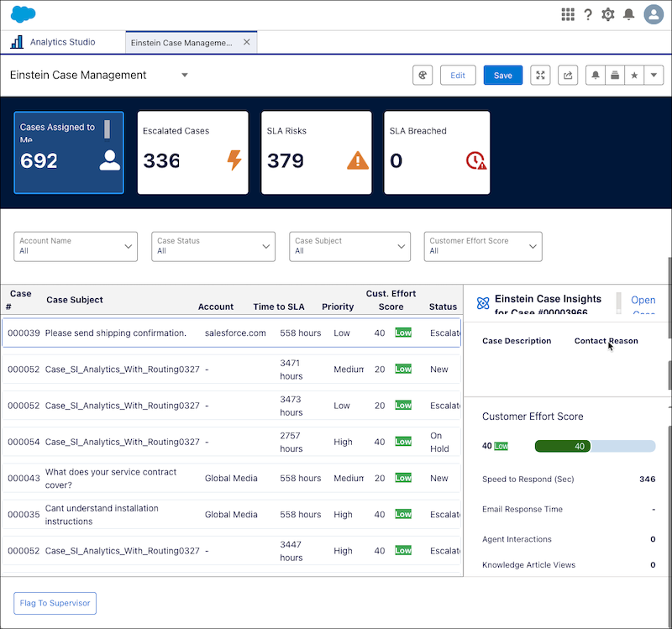Click the Flag To Supervisor button

(55, 603)
